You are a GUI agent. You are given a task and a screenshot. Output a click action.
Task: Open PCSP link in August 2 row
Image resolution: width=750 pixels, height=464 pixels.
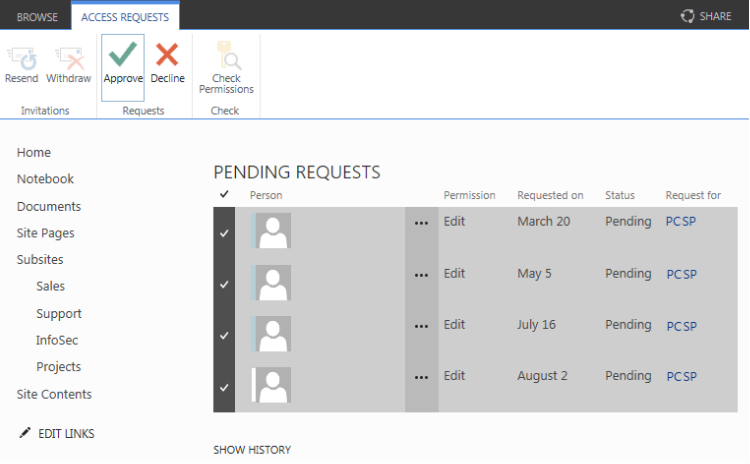coord(682,376)
